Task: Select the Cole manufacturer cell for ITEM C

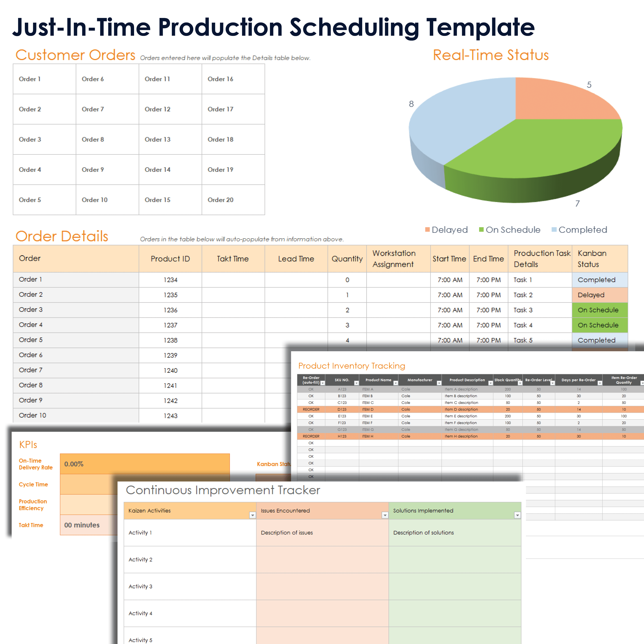Action: [x=420, y=403]
